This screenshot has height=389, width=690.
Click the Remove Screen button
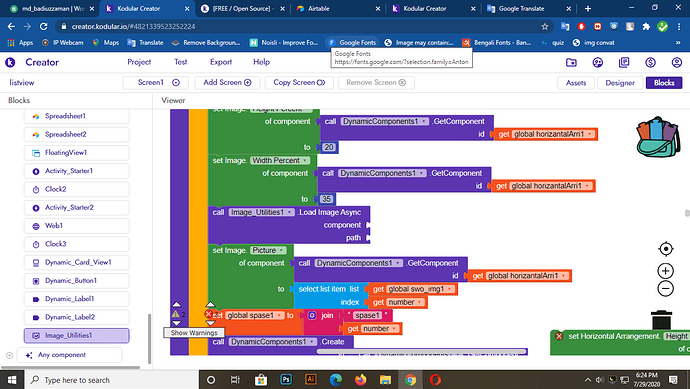[376, 83]
